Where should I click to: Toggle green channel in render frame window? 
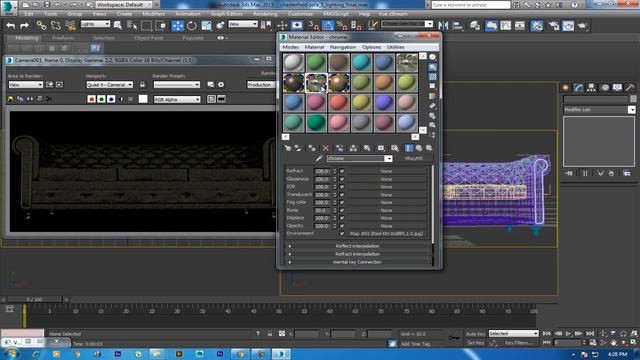click(x=101, y=99)
